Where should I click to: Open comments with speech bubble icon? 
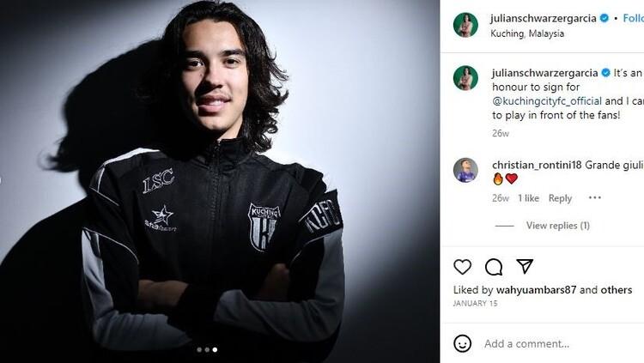[494, 267]
